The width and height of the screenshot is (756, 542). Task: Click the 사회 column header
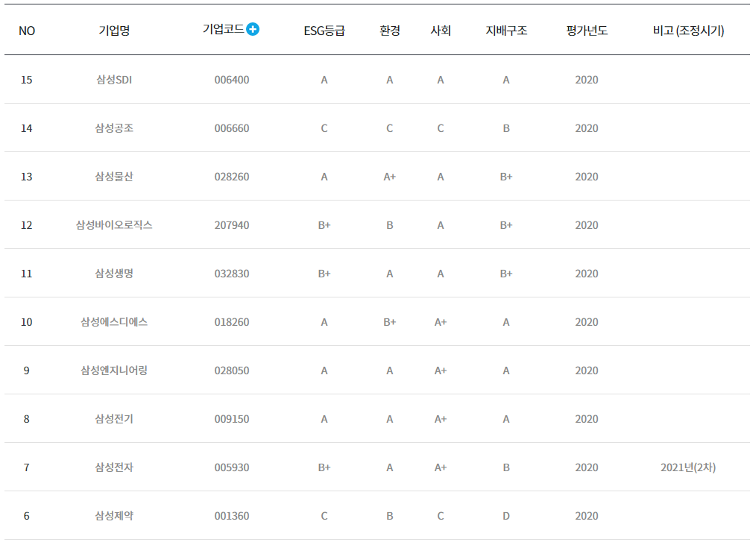coord(441,31)
